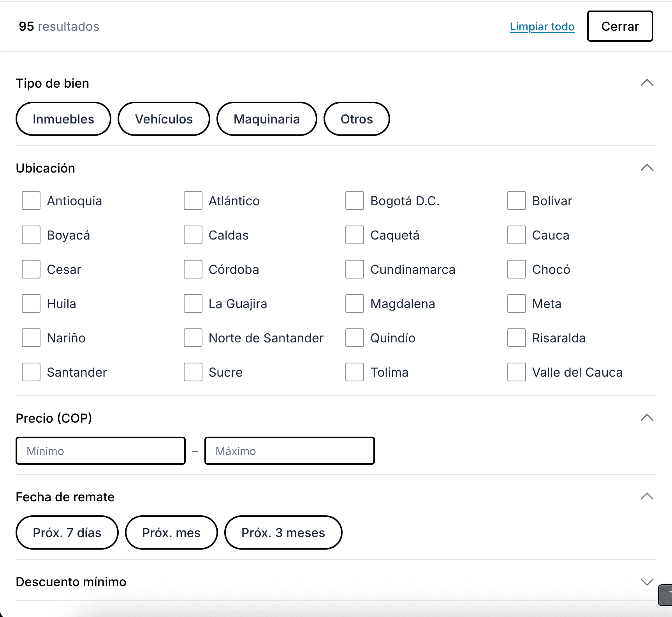Click the Limpiar todo link
672x617 pixels.
pos(542,26)
